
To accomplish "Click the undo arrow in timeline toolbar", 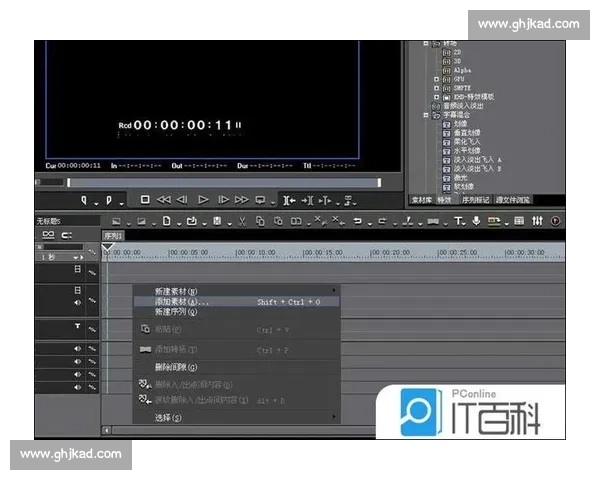I will pyautogui.click(x=357, y=220).
